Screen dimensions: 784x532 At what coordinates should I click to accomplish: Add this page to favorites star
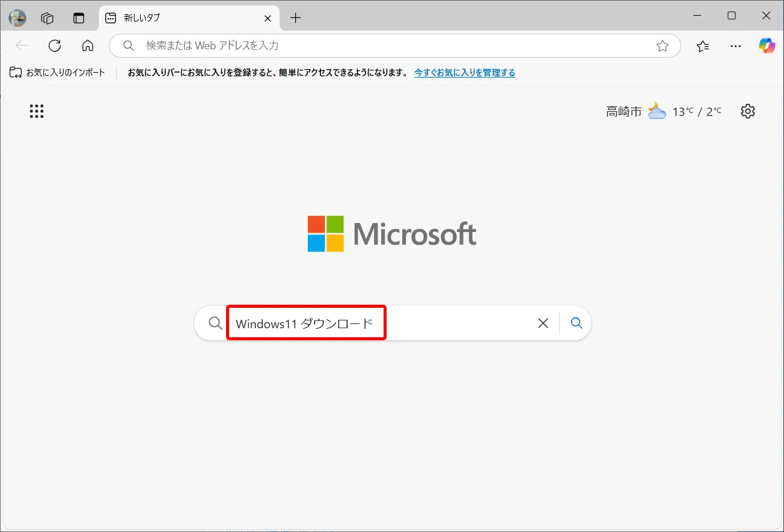tap(663, 46)
